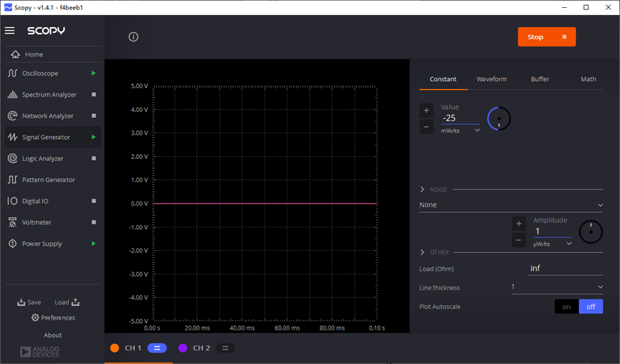Collapse the OTHER section

[422, 252]
